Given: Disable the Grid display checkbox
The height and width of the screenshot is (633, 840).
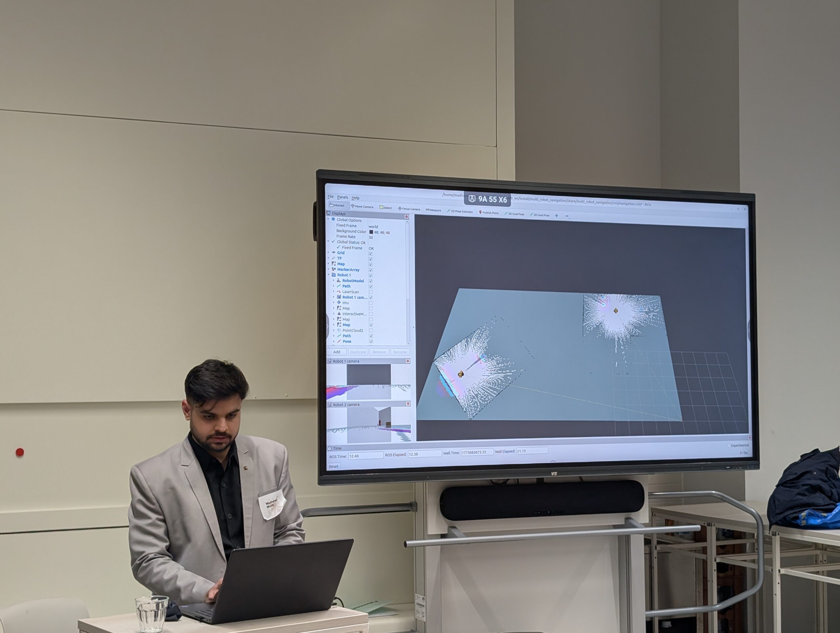Looking at the screenshot, I should click(x=371, y=254).
